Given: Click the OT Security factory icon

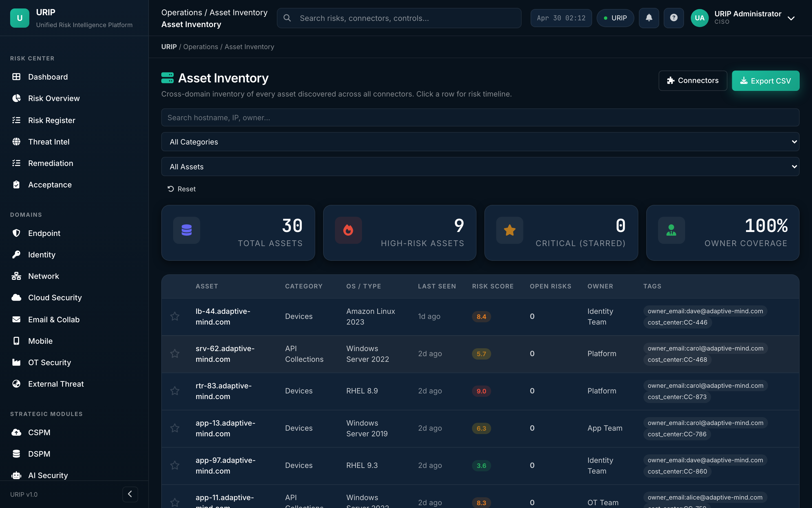Looking at the screenshot, I should [x=16, y=362].
